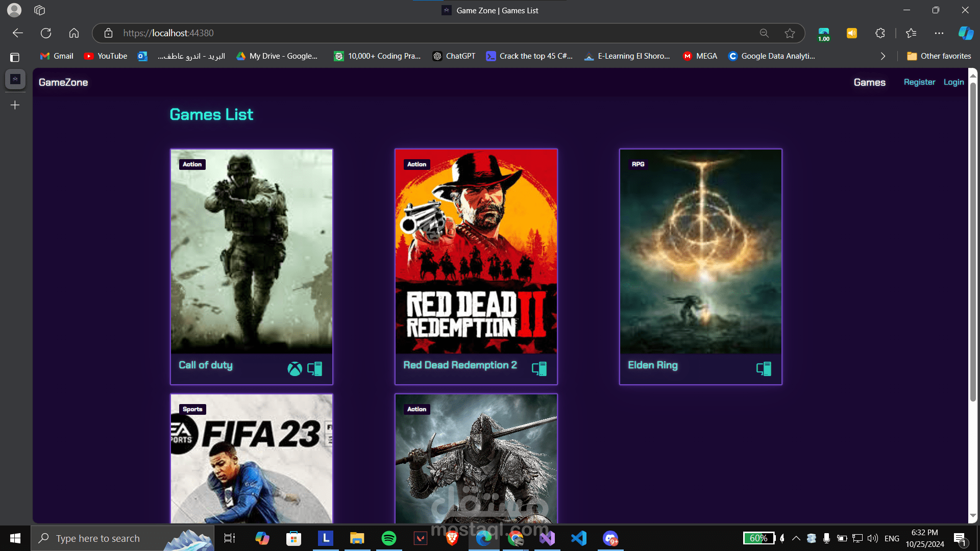980x551 pixels.
Task: Click the devices icon on Call of duty card
Action: tap(315, 368)
